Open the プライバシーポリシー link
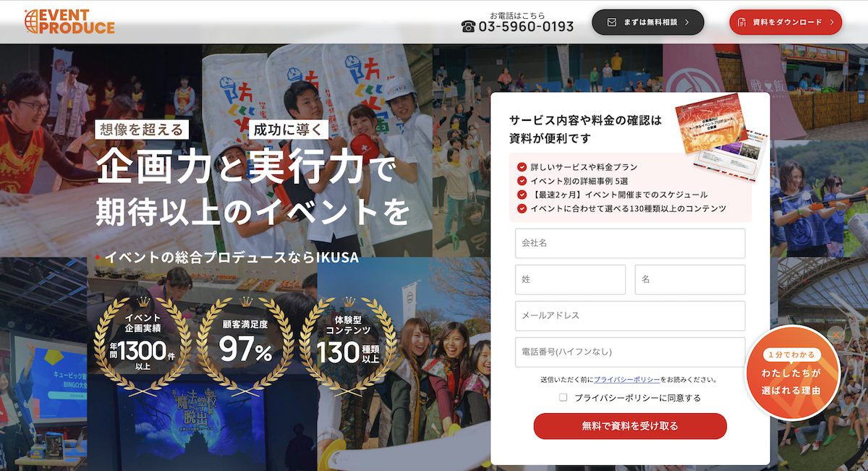This screenshot has height=471, width=868. [626, 379]
